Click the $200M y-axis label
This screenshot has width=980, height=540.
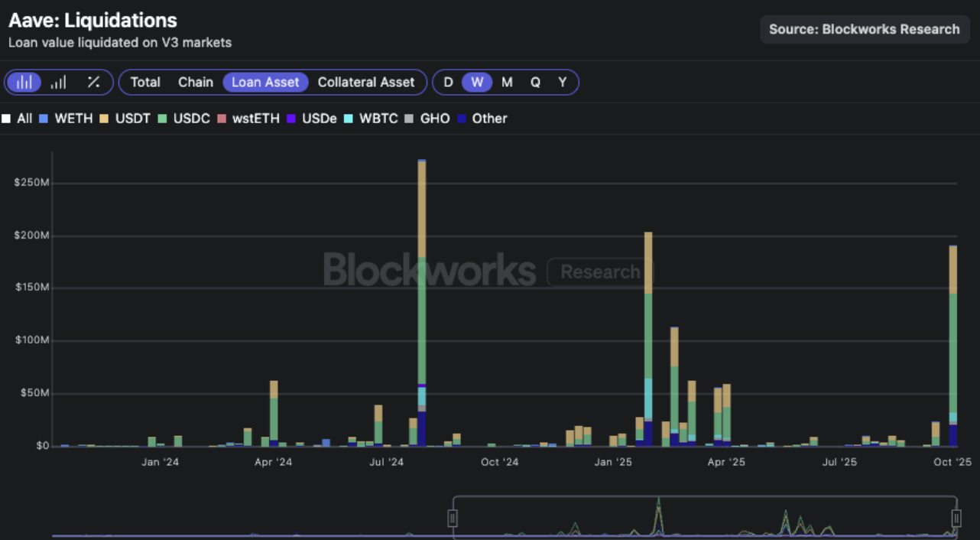tap(31, 236)
